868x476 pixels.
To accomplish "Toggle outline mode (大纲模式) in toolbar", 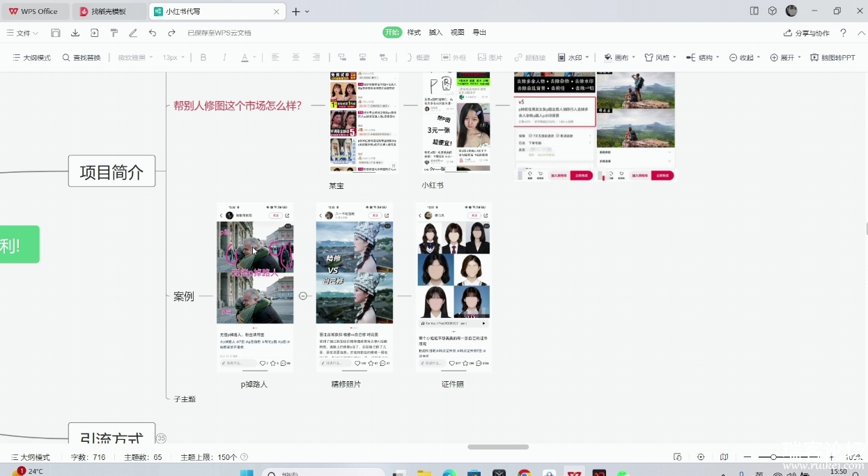I will (31, 58).
